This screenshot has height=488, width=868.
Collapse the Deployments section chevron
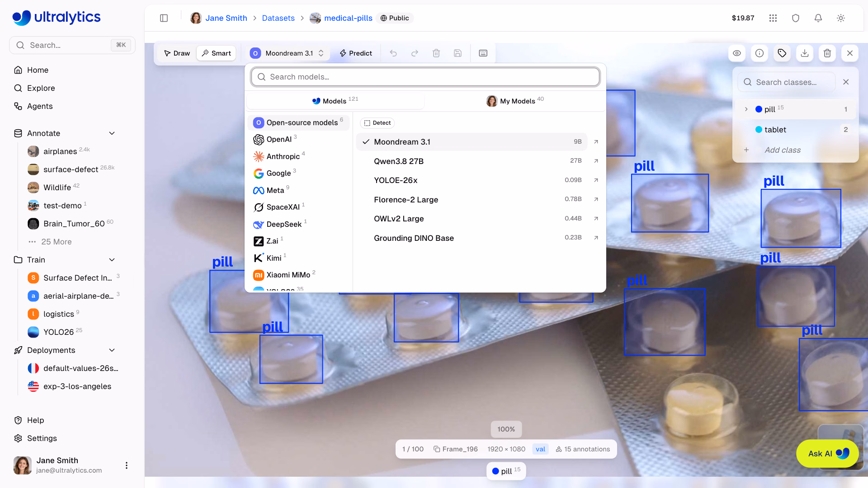(112, 350)
